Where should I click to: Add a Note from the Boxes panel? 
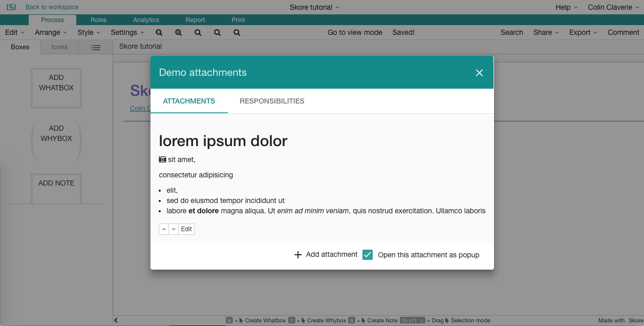click(56, 188)
